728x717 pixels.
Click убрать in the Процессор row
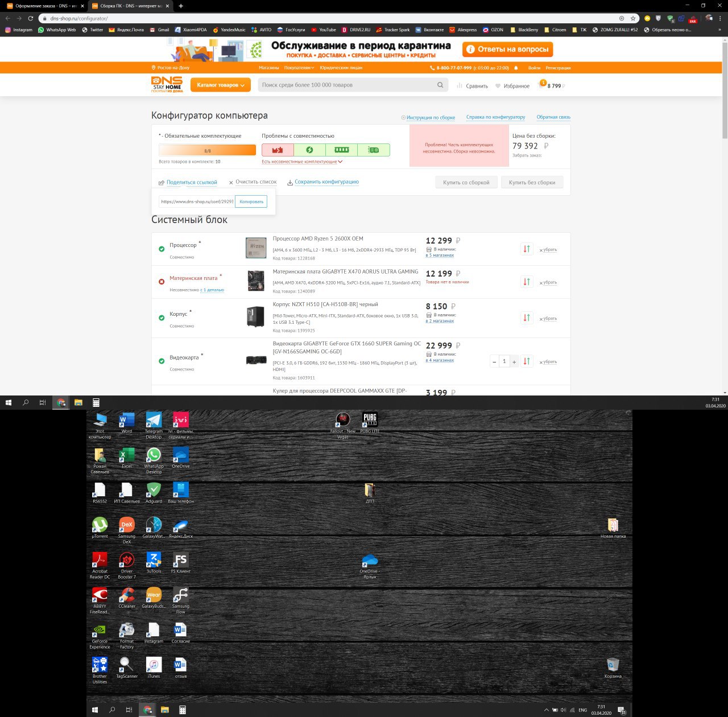(550, 250)
